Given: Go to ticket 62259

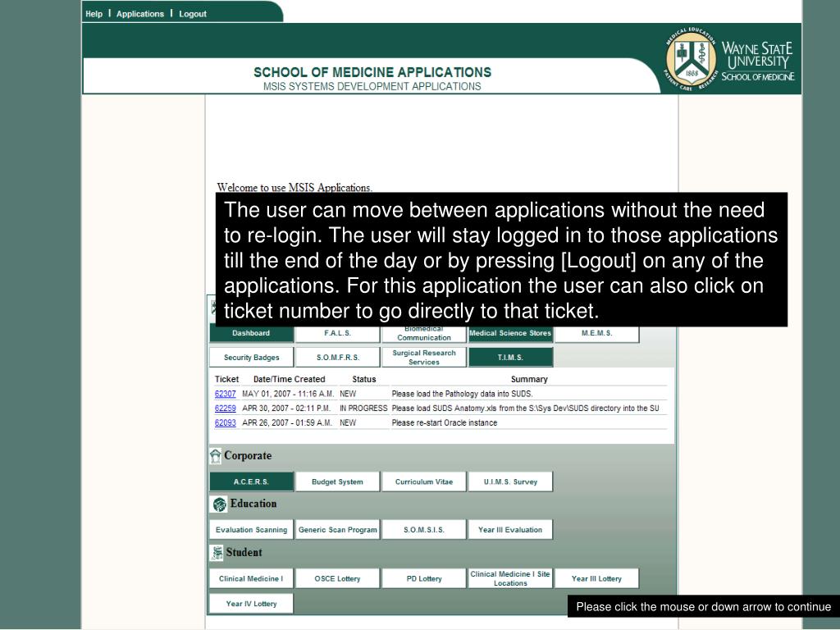Looking at the screenshot, I should point(225,409).
